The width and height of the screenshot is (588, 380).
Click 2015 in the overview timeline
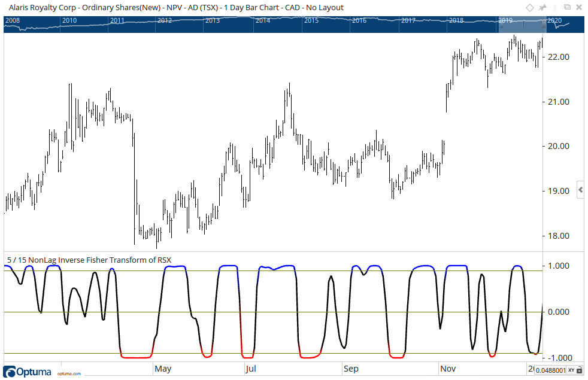(x=311, y=20)
